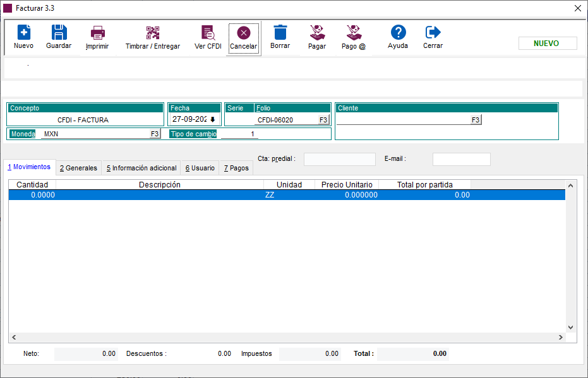The width and height of the screenshot is (588, 378).
Task: Click F3 button next to Folio
Action: coord(323,120)
